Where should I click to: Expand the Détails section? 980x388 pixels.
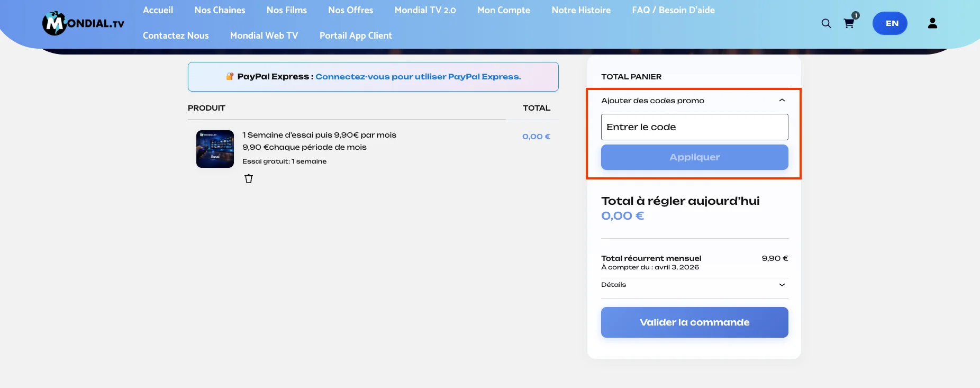click(694, 285)
